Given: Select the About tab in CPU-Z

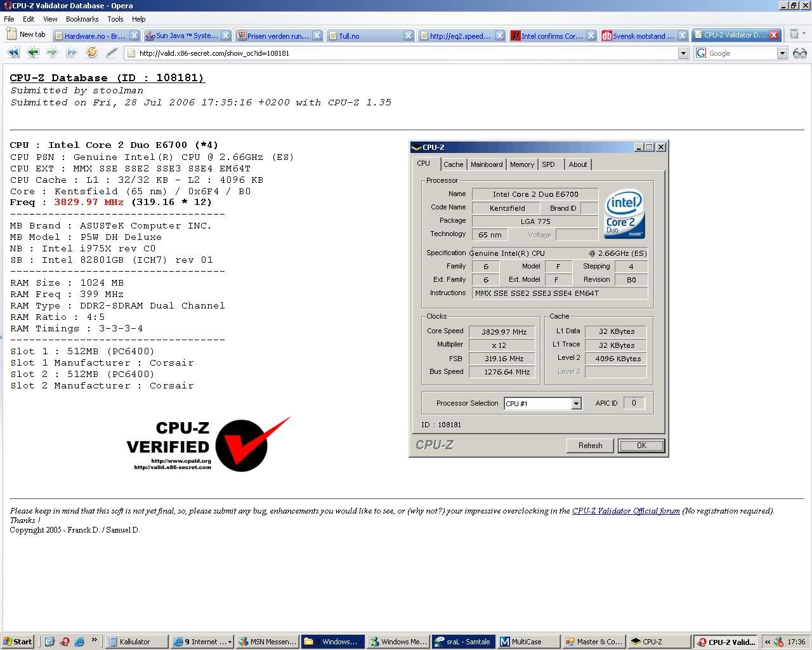Looking at the screenshot, I should pos(577,164).
